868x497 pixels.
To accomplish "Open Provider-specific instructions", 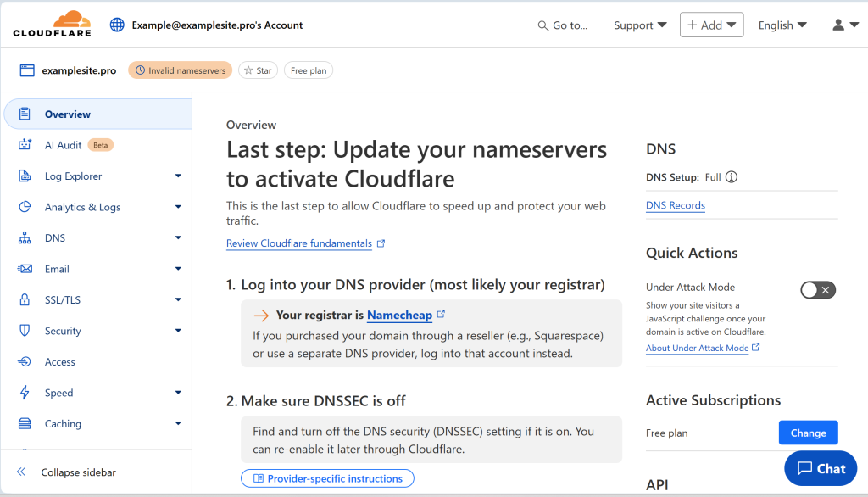I will [x=327, y=478].
